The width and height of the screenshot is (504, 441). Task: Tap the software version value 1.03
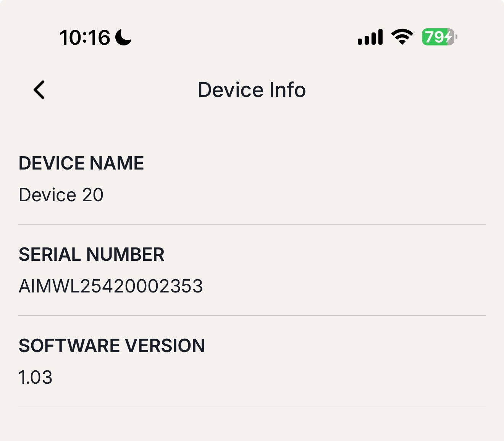36,378
